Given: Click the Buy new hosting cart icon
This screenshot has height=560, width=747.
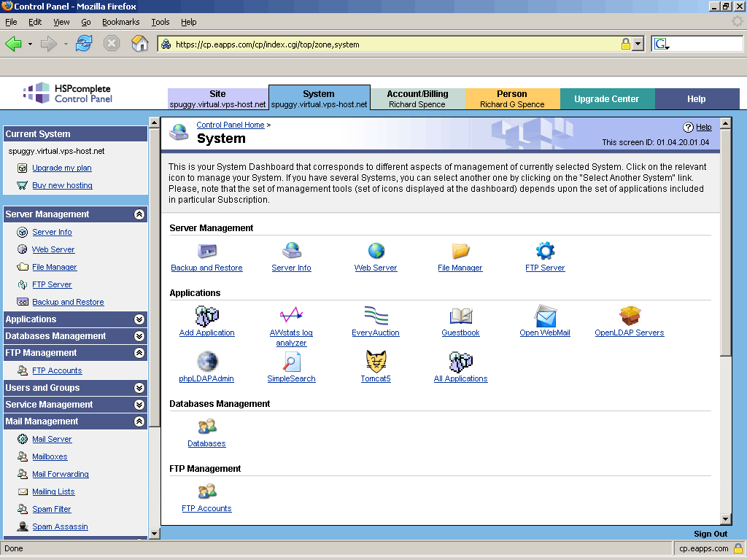Looking at the screenshot, I should point(23,185).
